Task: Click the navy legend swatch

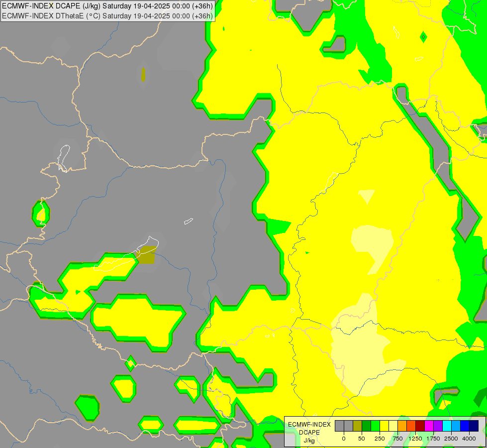Action: tap(474, 426)
